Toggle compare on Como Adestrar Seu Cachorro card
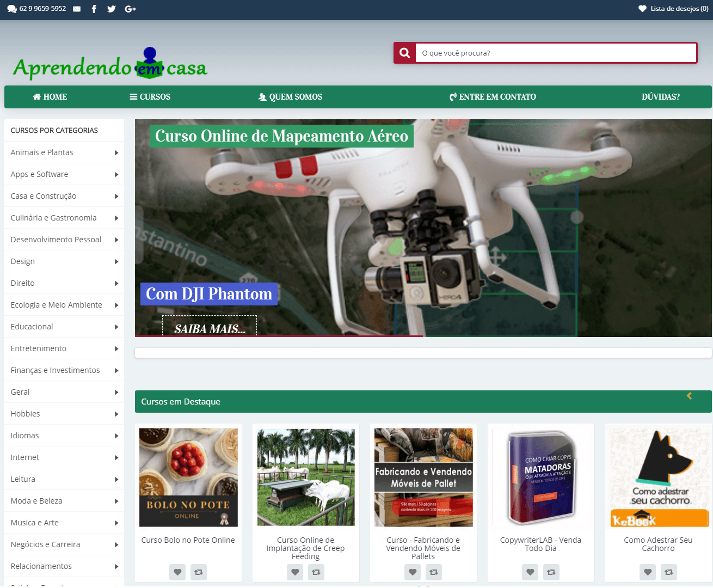 668,572
